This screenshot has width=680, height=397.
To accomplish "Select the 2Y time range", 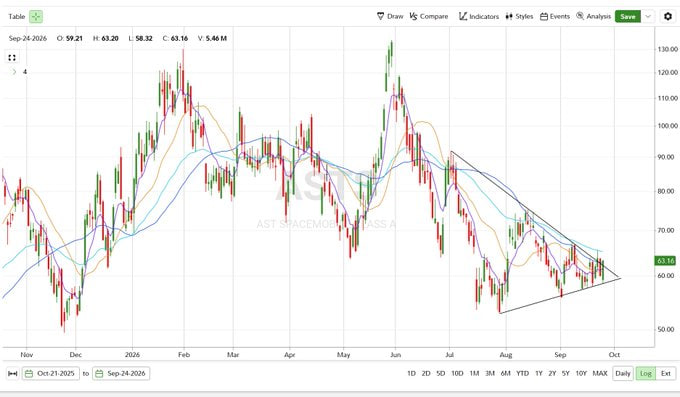I will tap(552, 374).
